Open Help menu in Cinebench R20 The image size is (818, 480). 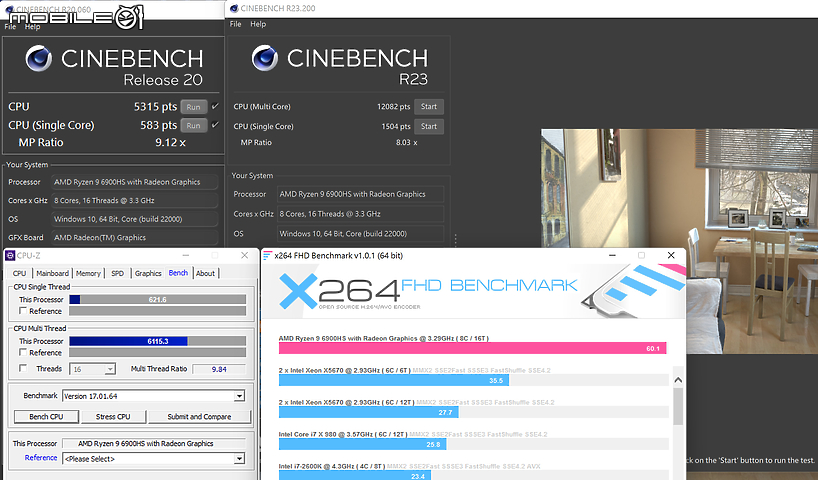click(x=32, y=27)
